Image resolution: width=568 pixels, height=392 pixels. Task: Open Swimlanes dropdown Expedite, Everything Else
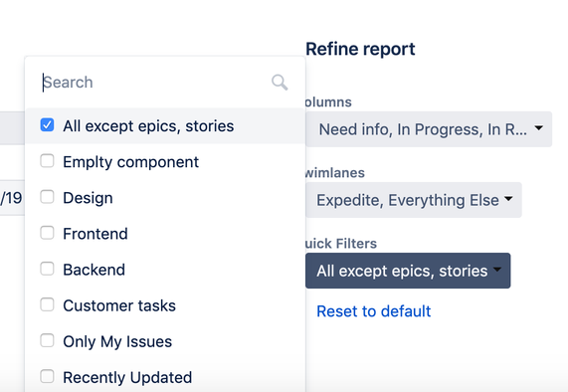414,200
